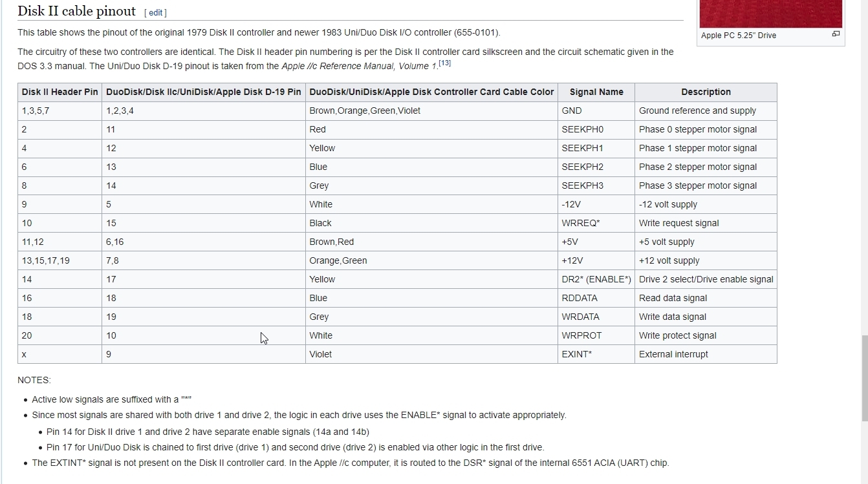Click the red Apple PC drive thumbnail image

pos(771,14)
